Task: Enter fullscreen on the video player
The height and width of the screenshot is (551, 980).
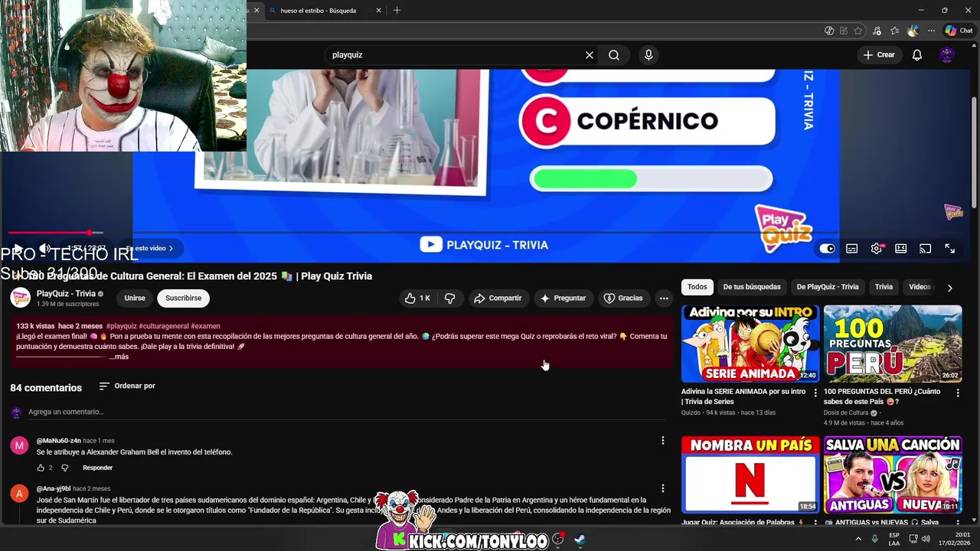Action: [x=949, y=249]
